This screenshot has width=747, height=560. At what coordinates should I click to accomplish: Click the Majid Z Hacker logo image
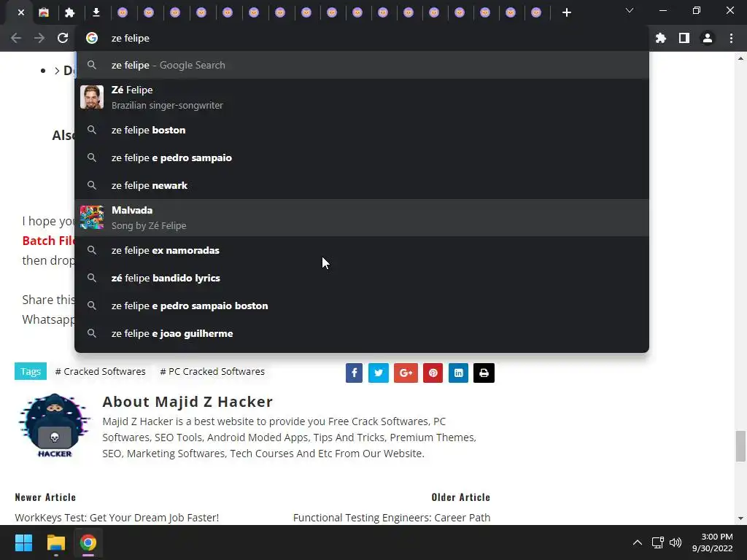[54, 426]
